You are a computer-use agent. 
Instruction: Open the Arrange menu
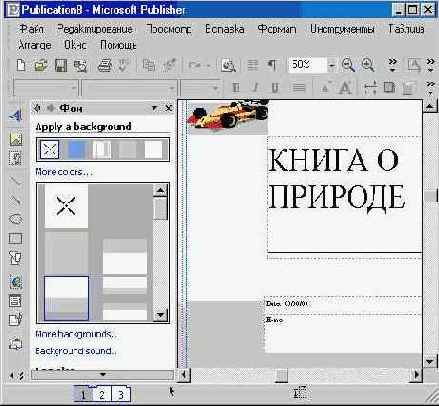point(35,45)
